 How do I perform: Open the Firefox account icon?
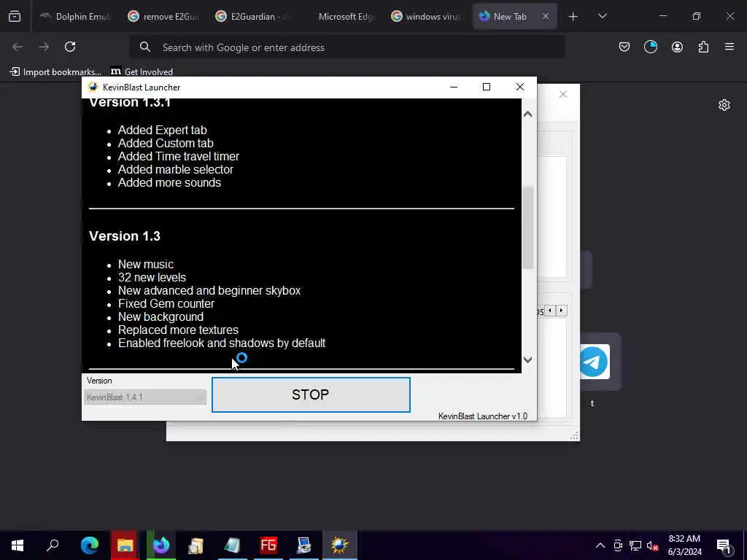pyautogui.click(x=677, y=47)
